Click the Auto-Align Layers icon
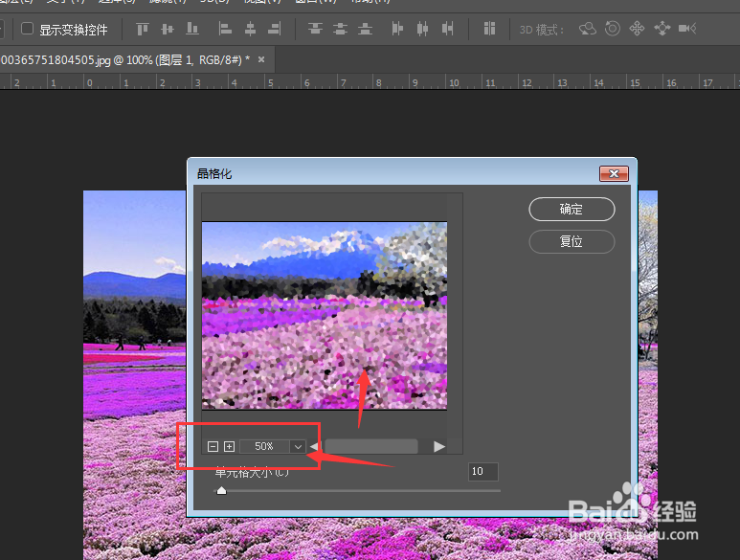Screen dimensions: 740x560 (489, 29)
